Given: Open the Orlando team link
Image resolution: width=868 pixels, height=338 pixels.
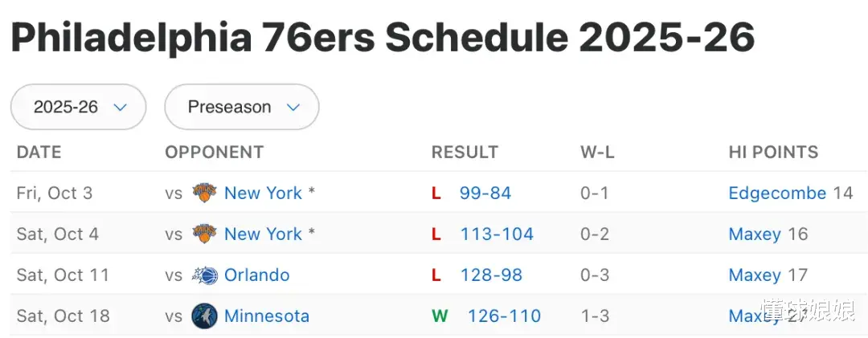Looking at the screenshot, I should (x=256, y=275).
